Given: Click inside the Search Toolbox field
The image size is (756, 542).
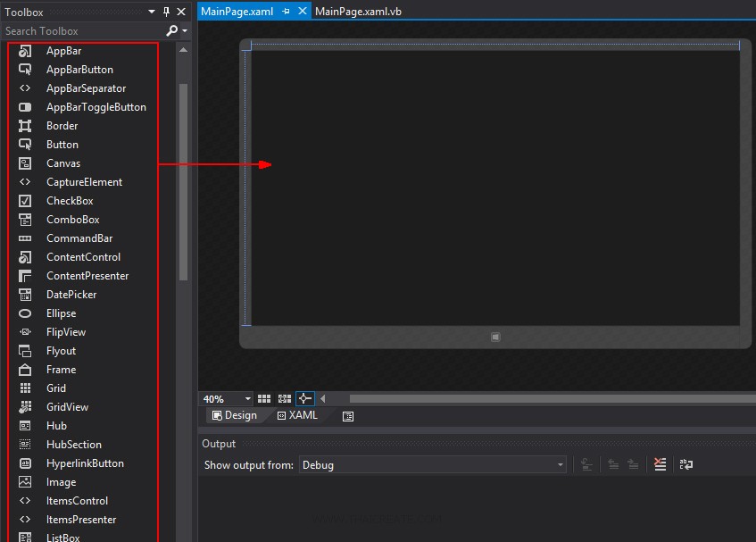Looking at the screenshot, I should tap(80, 31).
